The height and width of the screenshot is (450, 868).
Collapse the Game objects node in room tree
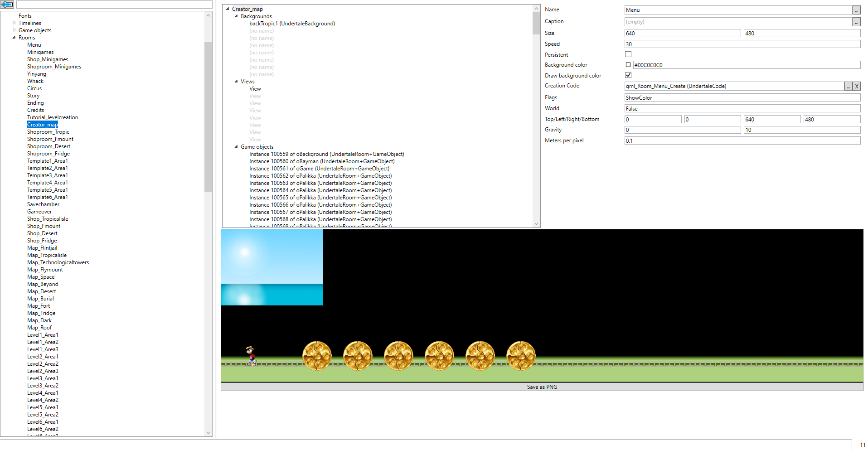tap(236, 147)
